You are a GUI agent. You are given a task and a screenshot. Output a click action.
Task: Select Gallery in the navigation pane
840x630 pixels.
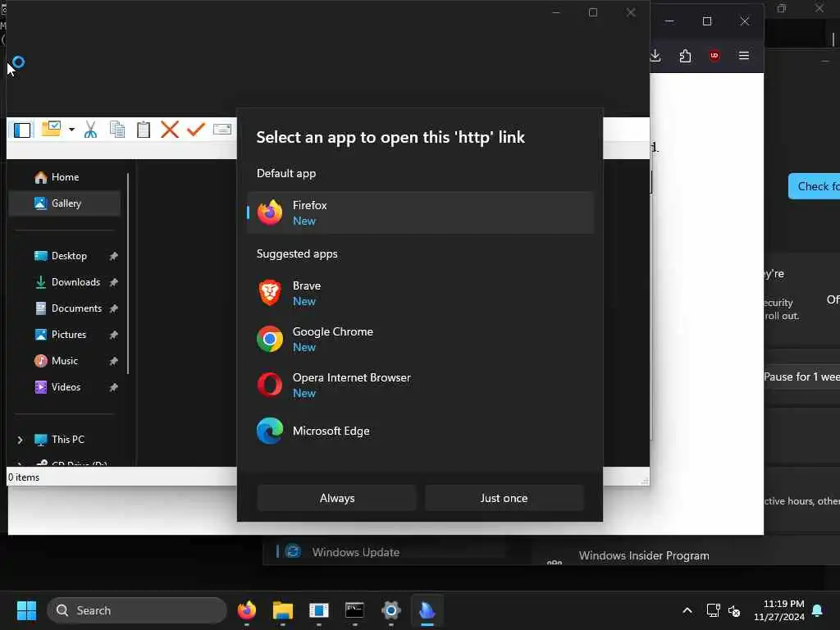(64, 203)
